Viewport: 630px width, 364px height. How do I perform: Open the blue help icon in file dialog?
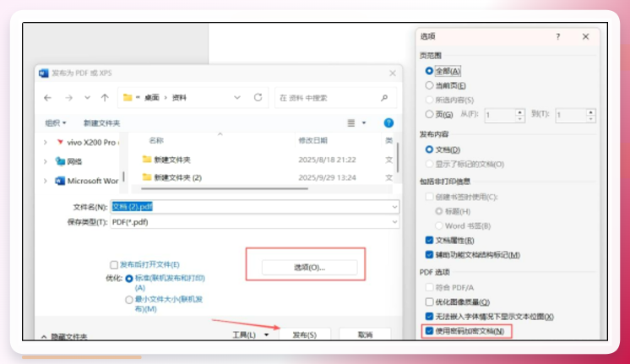click(x=388, y=123)
